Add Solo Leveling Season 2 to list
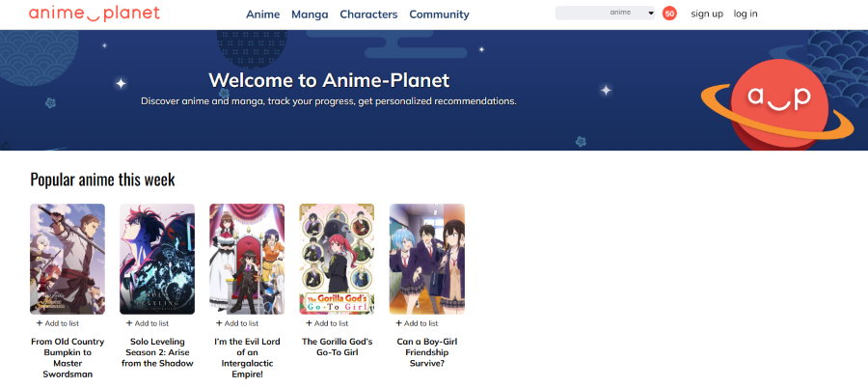This screenshot has width=868, height=388. pyautogui.click(x=148, y=323)
